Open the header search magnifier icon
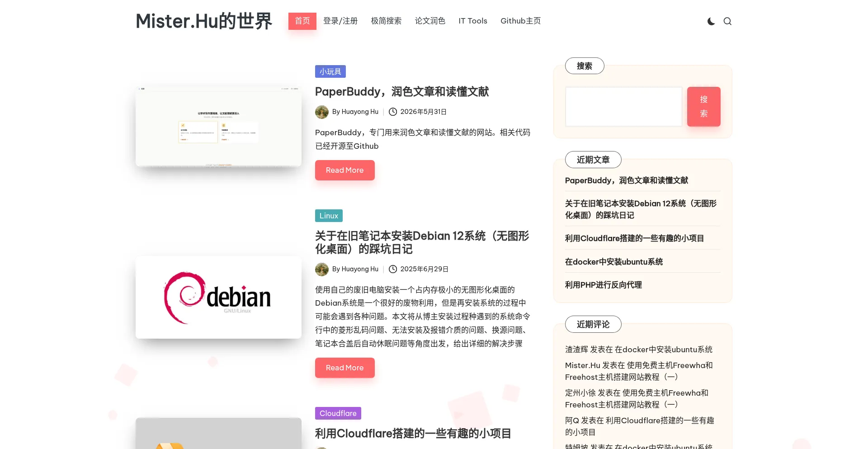The width and height of the screenshot is (868, 449). coord(727,21)
